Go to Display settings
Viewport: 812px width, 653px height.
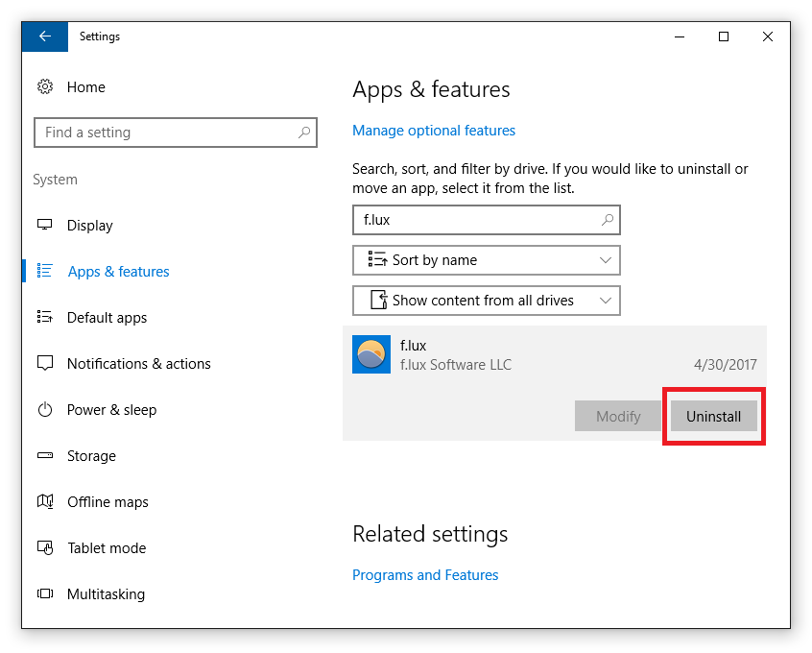(89, 226)
